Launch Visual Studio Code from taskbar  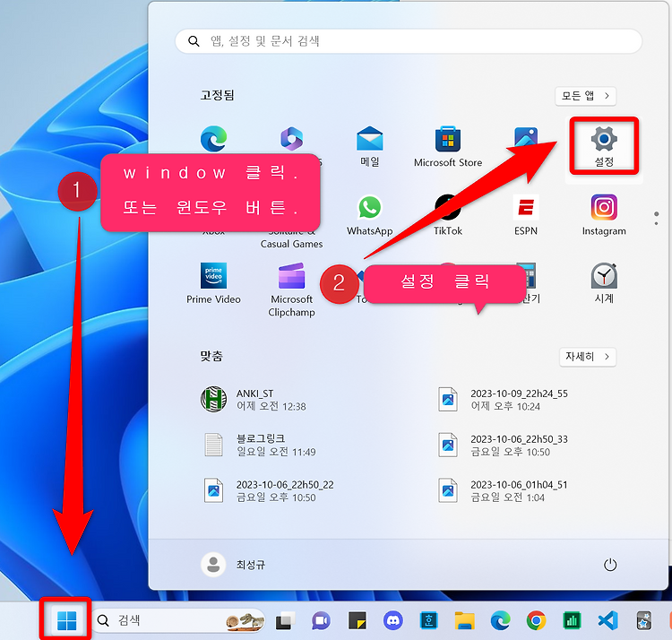tap(607, 620)
